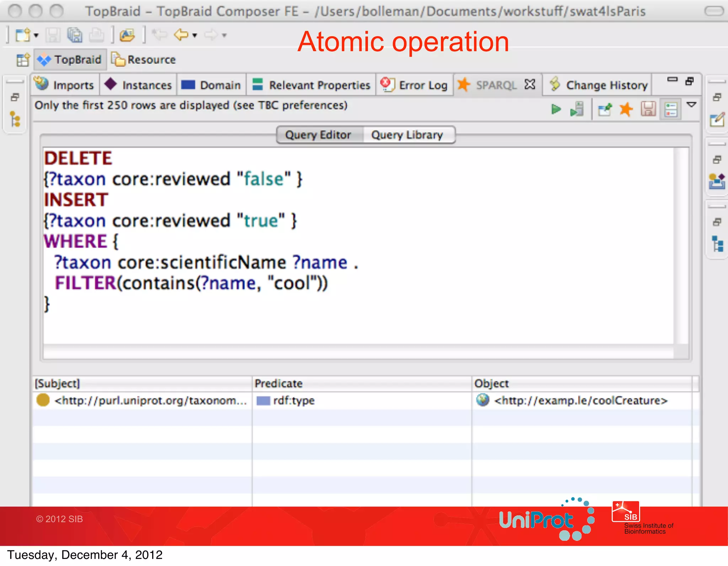728x566 pixels.
Task: Sort results by the Object column
Action: (x=582, y=383)
